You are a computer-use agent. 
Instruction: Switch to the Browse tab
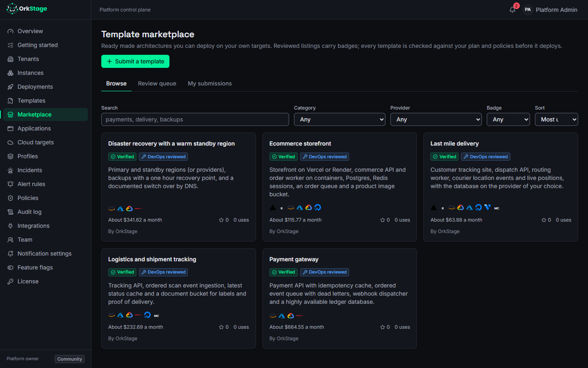(116, 83)
